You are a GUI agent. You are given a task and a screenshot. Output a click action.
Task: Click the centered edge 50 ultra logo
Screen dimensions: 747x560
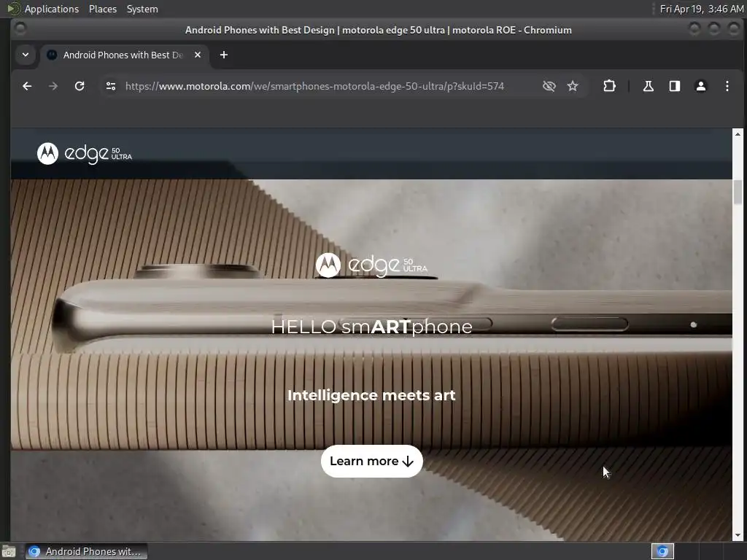pyautogui.click(x=371, y=265)
